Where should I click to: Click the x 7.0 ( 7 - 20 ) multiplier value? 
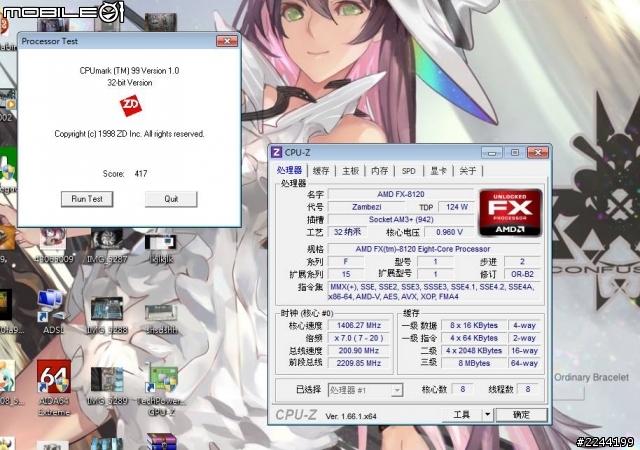358,338
